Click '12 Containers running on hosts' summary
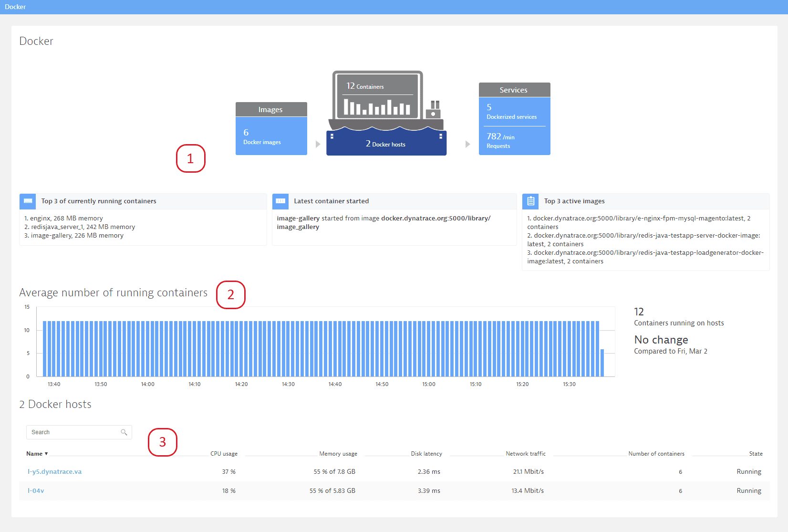Viewport: 788px width, 532px height. click(x=679, y=317)
